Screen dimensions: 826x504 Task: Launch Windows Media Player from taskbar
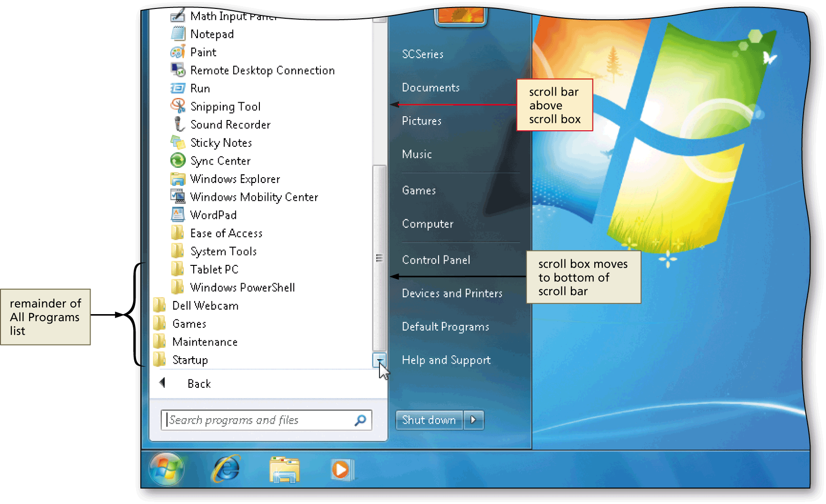[342, 470]
